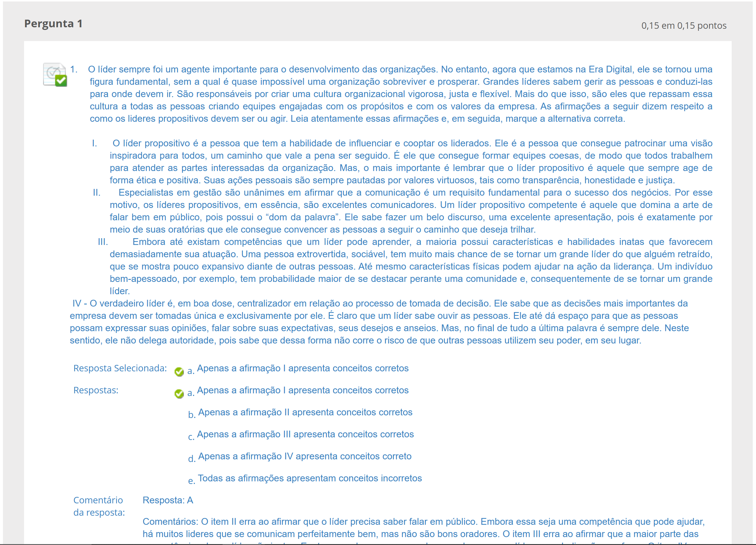
Task: Click the Comentário da resposta label
Action: [x=99, y=506]
